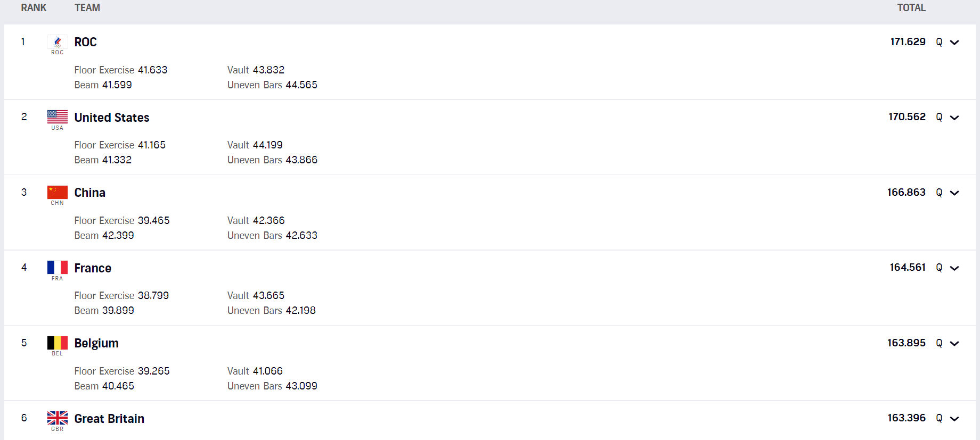Click the China flag icon
The image size is (980, 440).
pyautogui.click(x=58, y=192)
